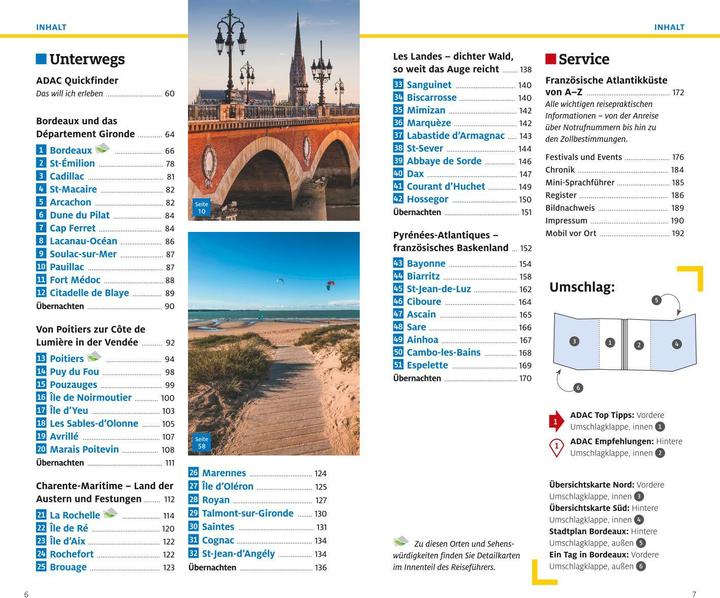Image resolution: width=720 pixels, height=598 pixels.
Task: Click the Register line
Action: (x=614, y=195)
